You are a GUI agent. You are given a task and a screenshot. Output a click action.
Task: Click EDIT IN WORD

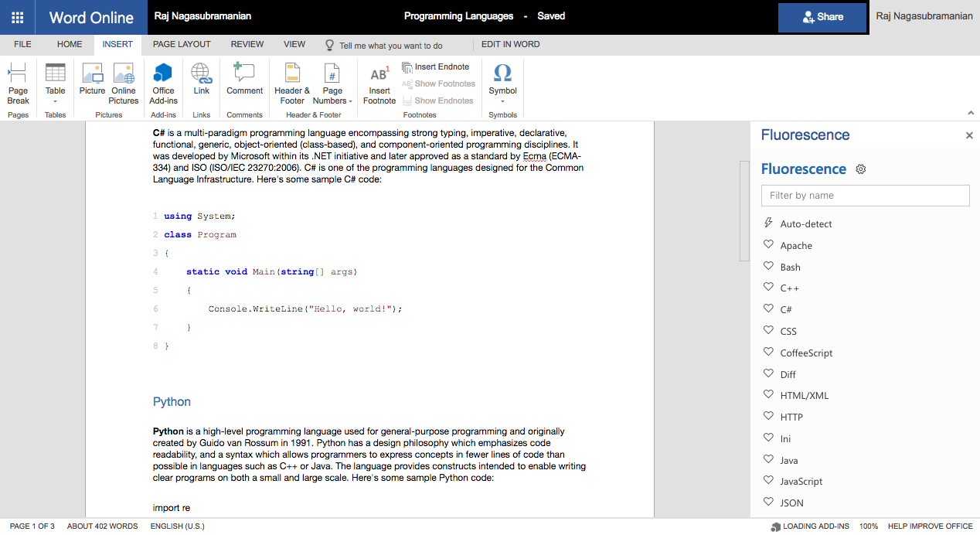[x=511, y=44]
